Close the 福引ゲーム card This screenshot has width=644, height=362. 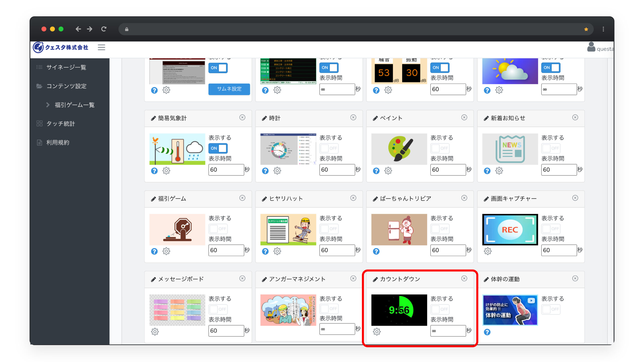(x=242, y=198)
